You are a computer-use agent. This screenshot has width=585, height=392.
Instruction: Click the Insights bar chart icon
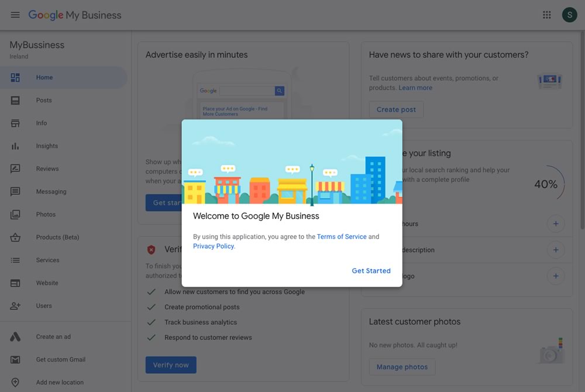15,146
